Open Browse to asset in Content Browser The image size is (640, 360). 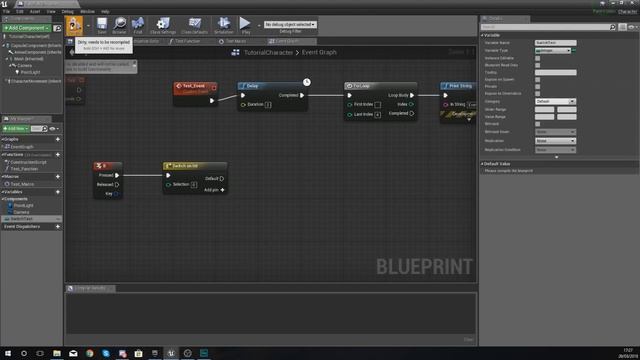120,25
